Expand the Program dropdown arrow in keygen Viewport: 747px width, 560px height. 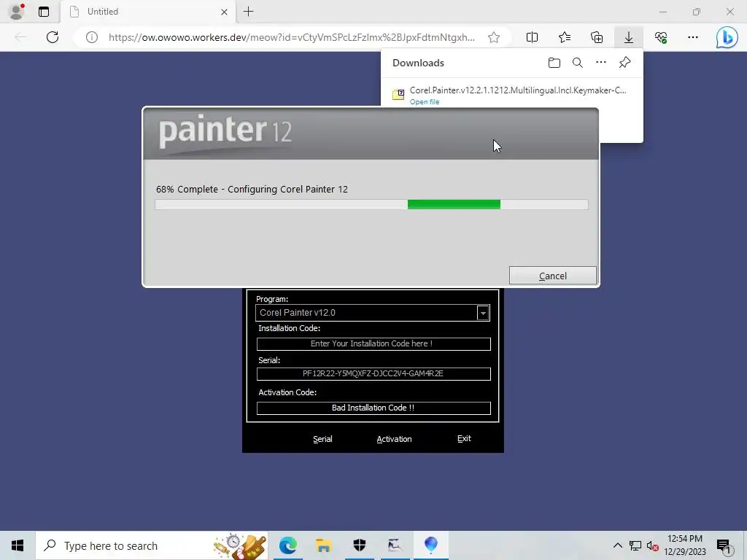483,313
